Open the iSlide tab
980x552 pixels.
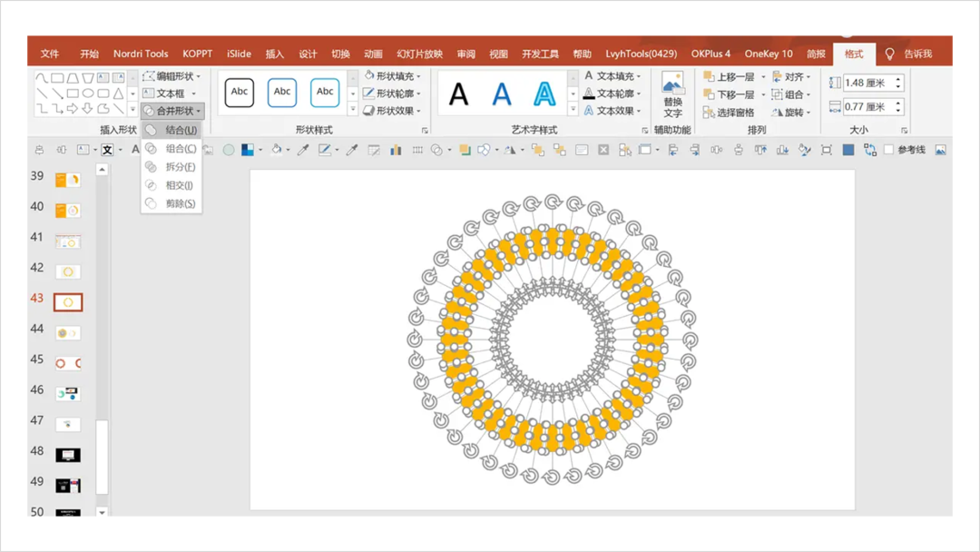click(x=239, y=54)
